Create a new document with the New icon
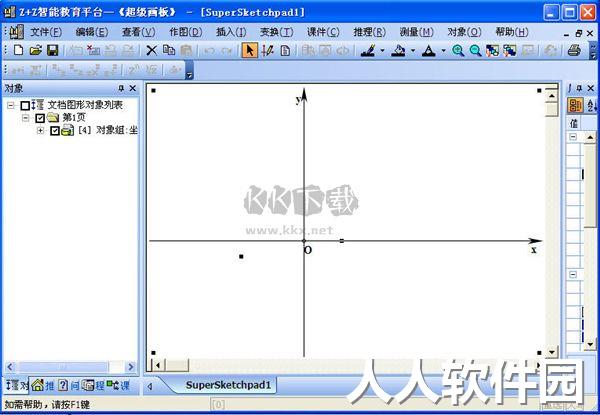This screenshot has width=600, height=415. [x=18, y=50]
